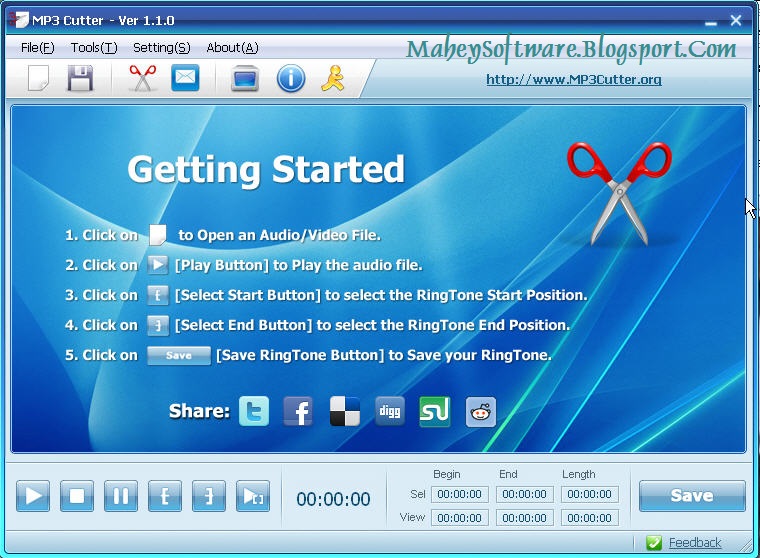Open the Setting(S) menu
Screen dimensions: 760x558
pyautogui.click(x=161, y=48)
